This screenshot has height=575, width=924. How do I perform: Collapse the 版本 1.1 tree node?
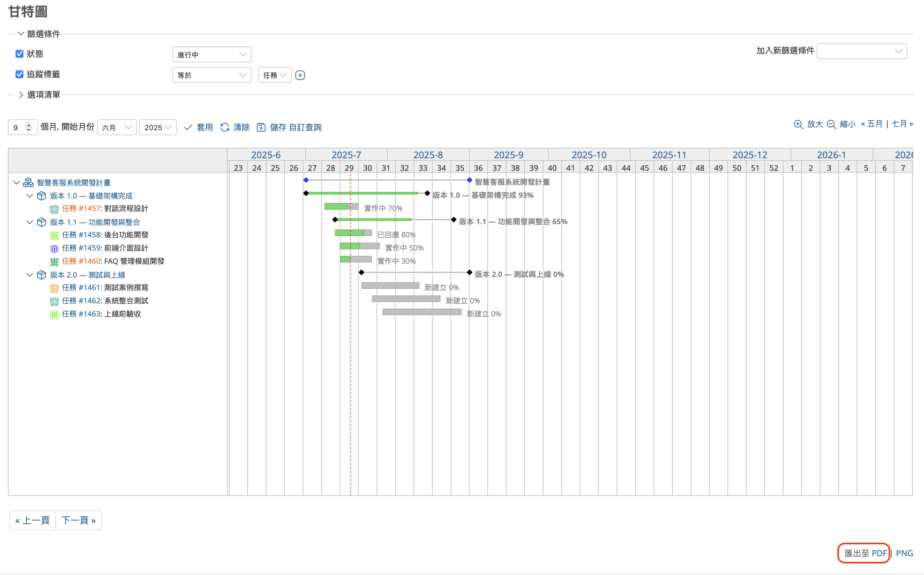point(30,222)
